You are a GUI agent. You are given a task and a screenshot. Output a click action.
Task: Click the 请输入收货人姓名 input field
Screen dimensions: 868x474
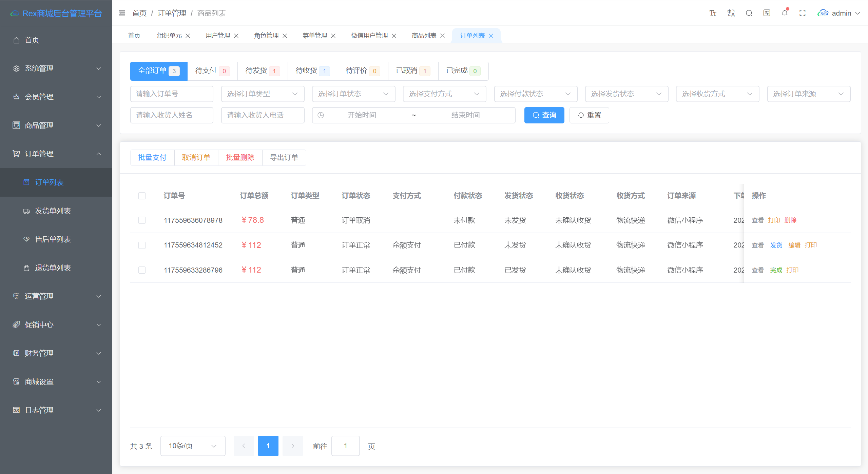coord(172,115)
